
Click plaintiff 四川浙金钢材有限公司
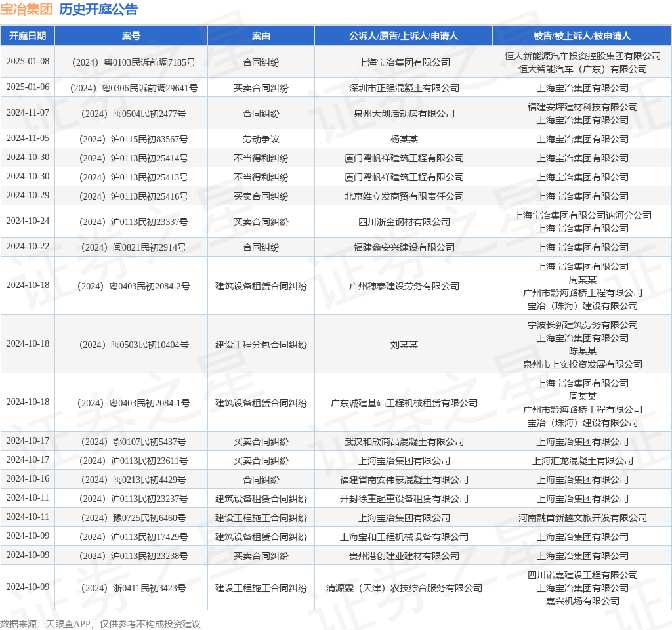click(404, 222)
